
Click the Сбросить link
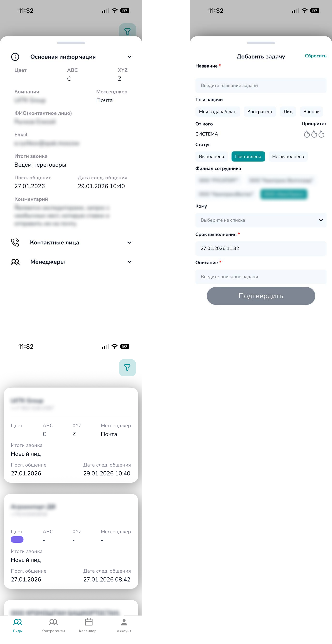pos(316,56)
